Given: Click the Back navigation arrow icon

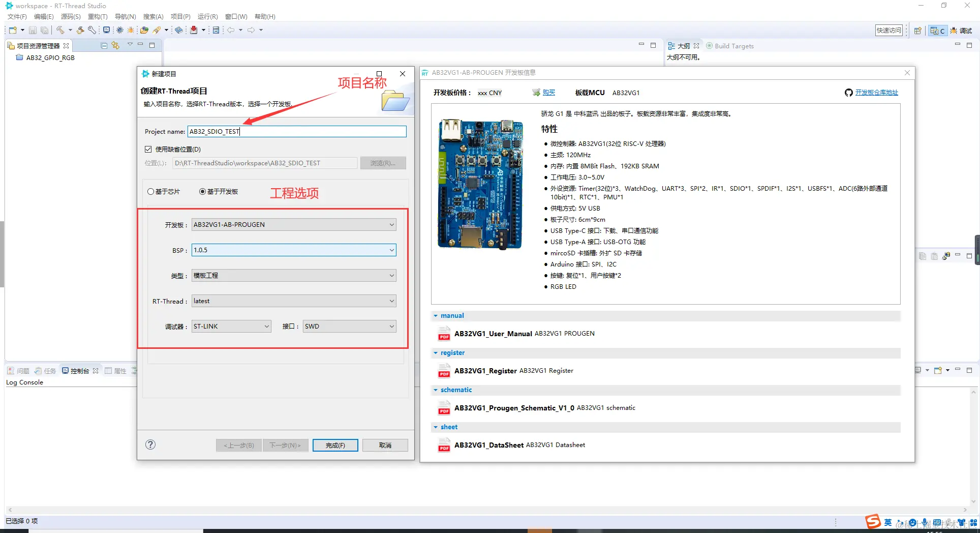Looking at the screenshot, I should 231,30.
